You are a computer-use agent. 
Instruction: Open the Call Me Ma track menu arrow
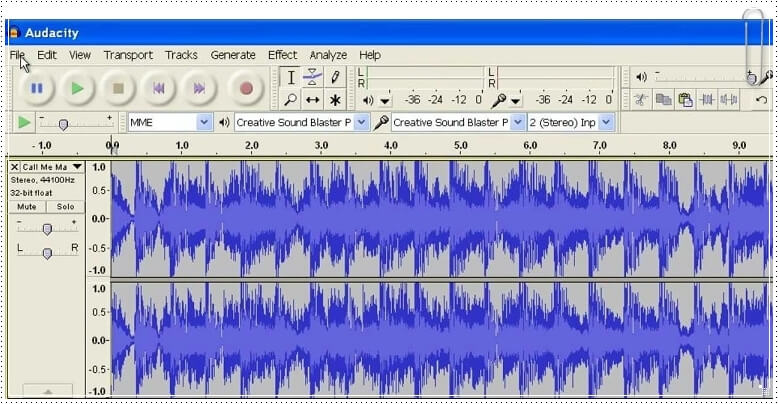[77, 167]
